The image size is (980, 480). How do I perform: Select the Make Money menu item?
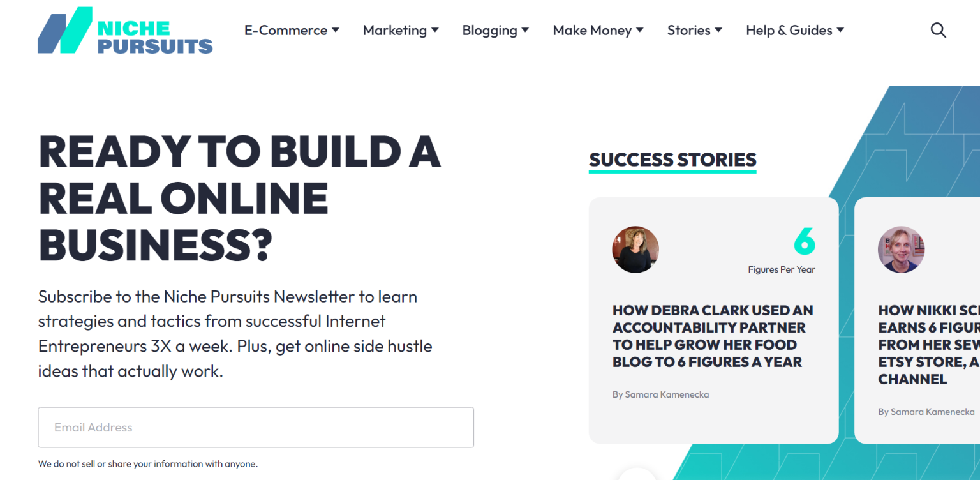coord(592,30)
